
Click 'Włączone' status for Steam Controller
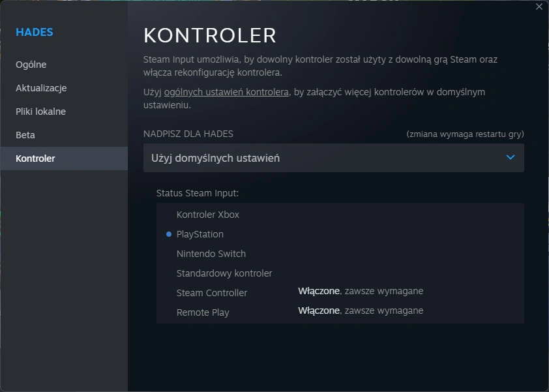319,291
